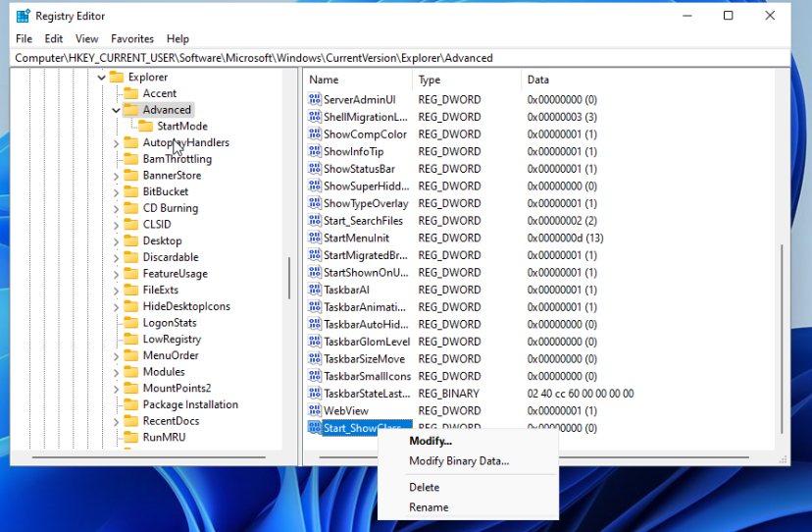This screenshot has width=812, height=532.
Task: Expand the FeatureUsage key
Action: [x=116, y=274]
